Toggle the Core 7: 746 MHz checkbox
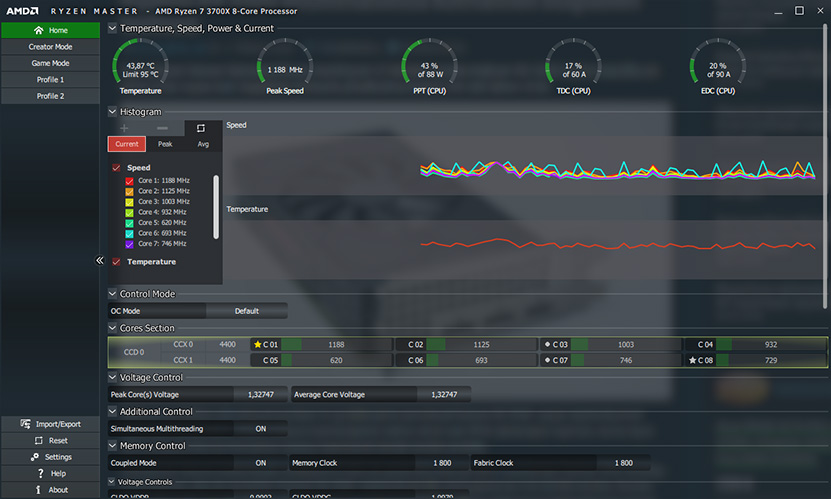The image size is (831, 499). (x=129, y=244)
